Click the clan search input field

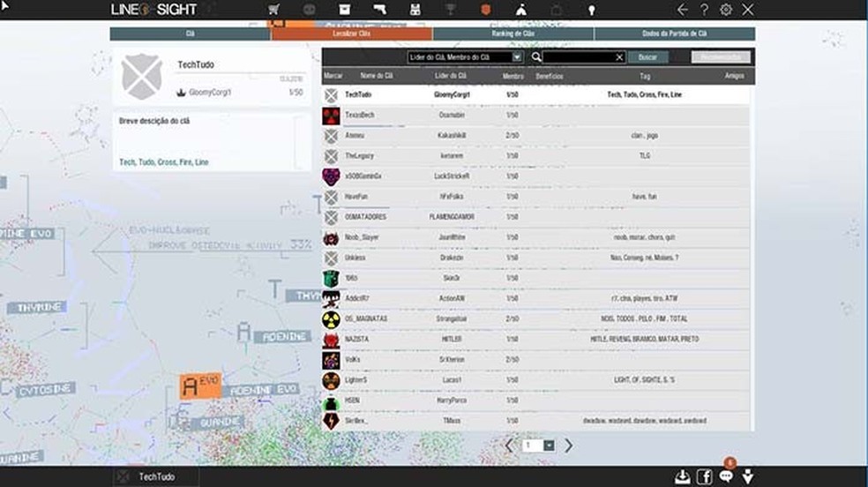[x=579, y=57]
